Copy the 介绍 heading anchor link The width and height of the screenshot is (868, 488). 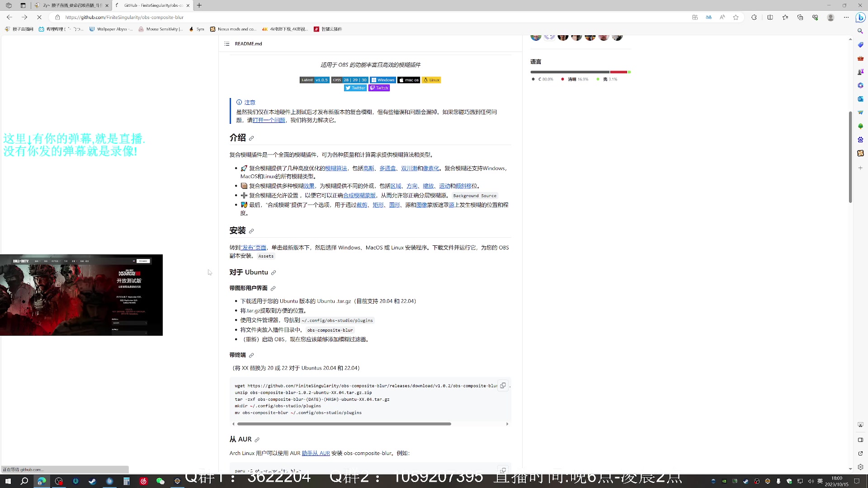pos(251,138)
